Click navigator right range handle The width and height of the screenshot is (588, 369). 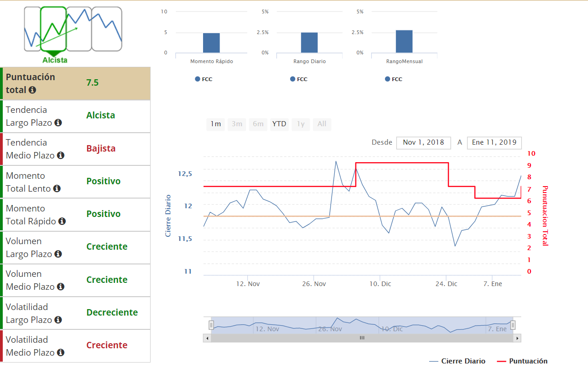click(512, 325)
